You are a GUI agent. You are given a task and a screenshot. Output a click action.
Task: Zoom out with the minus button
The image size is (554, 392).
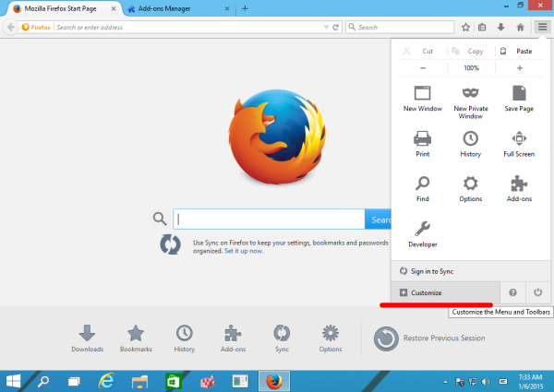tap(423, 68)
